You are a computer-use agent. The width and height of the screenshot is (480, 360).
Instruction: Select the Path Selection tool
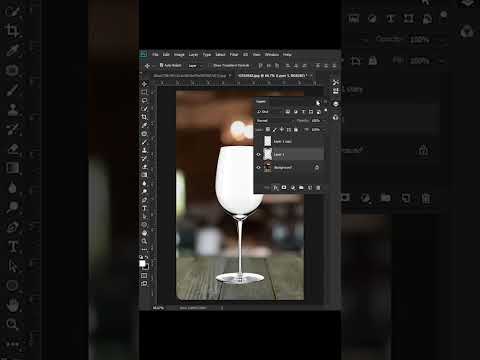144,216
